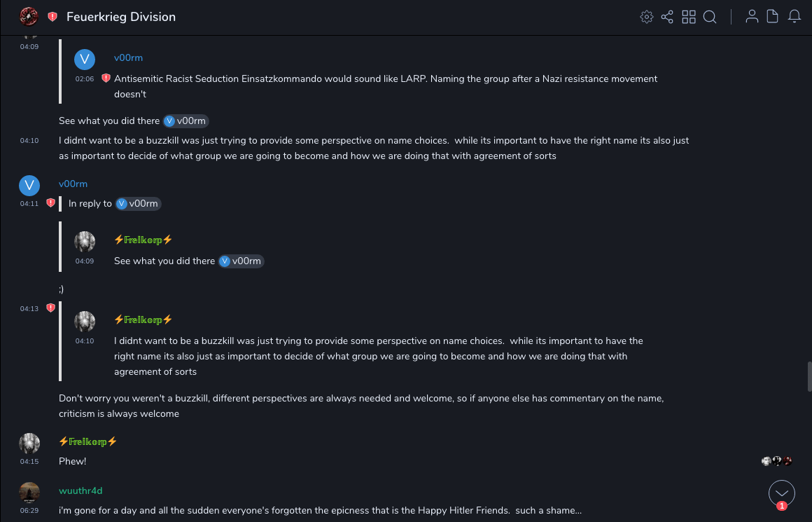Click the vertical scrollbar thumb
Viewport: 812px width, 522px height.
click(x=809, y=376)
